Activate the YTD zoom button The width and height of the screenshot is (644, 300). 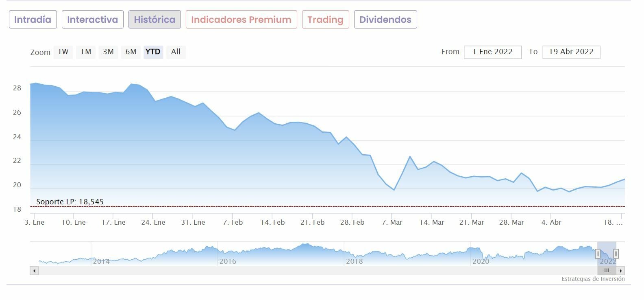tap(153, 52)
